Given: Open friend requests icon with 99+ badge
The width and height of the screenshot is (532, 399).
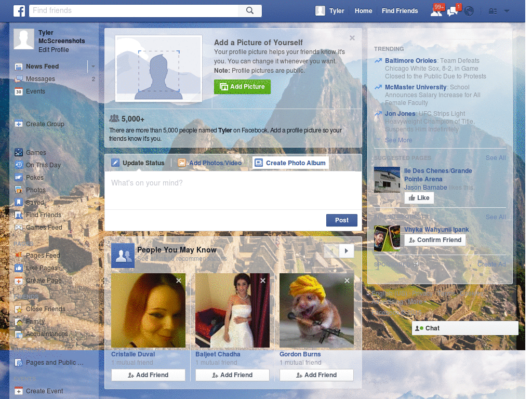Looking at the screenshot, I should click(x=437, y=11).
